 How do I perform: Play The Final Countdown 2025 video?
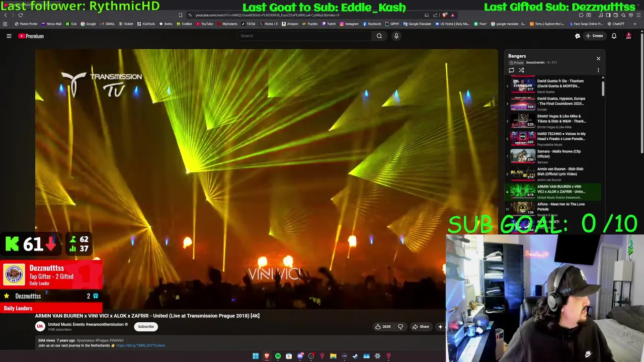coord(553,104)
